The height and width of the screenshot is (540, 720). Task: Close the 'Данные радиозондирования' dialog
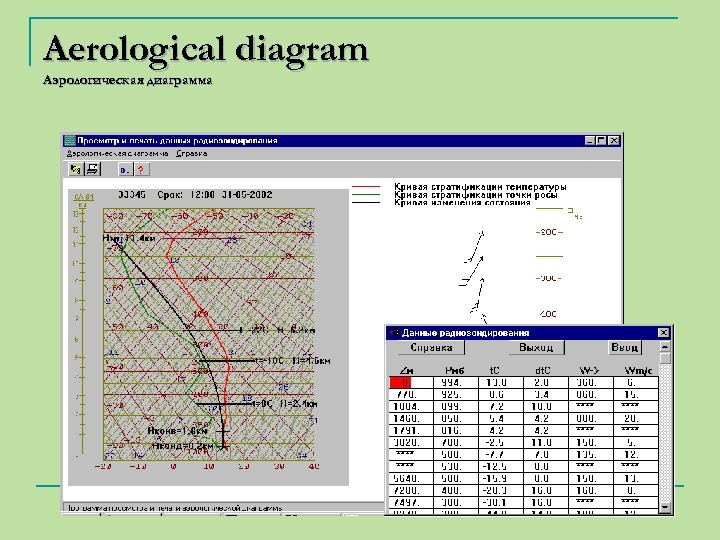click(663, 332)
